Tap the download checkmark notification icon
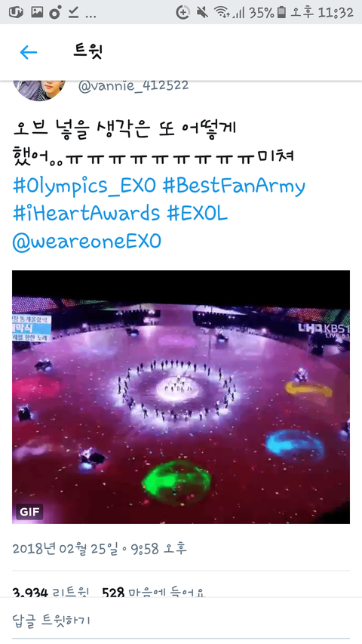Viewport: 362px width, 644px height. click(73, 13)
